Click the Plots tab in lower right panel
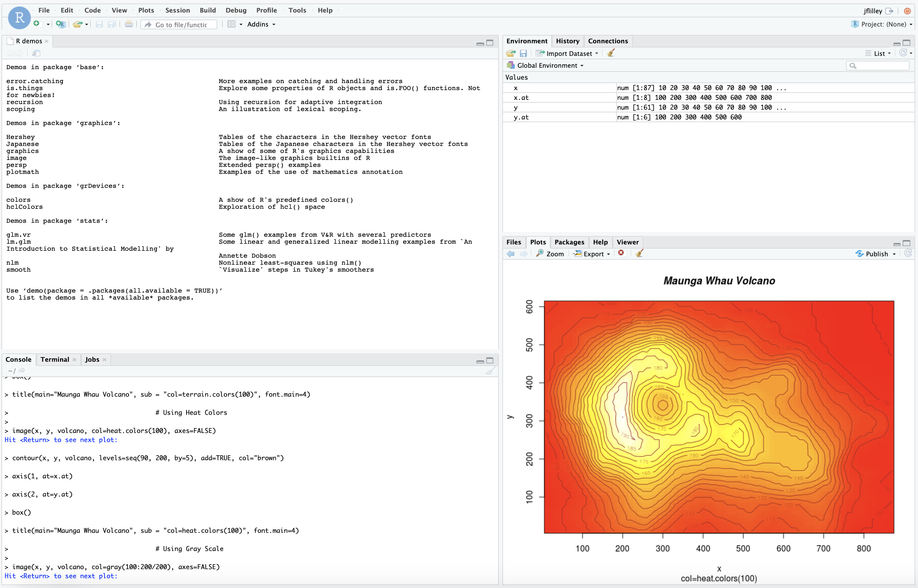The image size is (918, 588). point(538,242)
